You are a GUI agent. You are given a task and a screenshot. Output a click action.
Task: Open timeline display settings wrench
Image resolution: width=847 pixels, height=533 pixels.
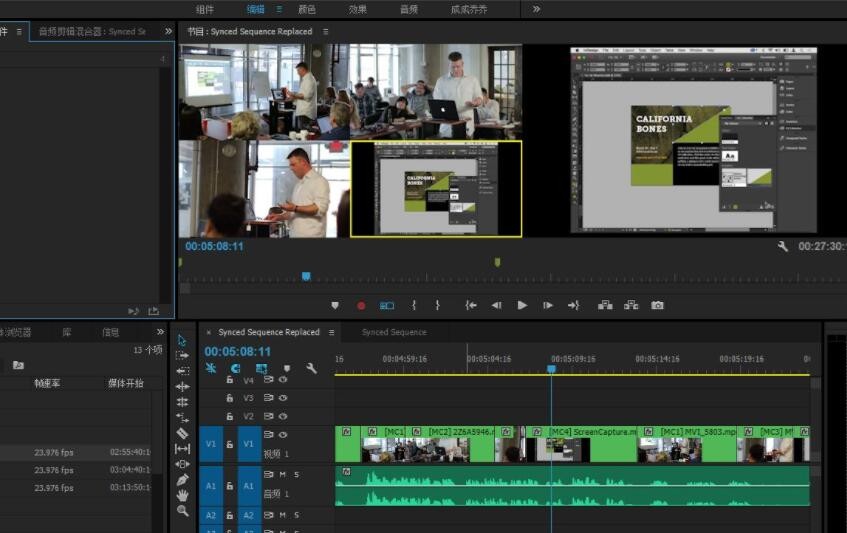311,368
